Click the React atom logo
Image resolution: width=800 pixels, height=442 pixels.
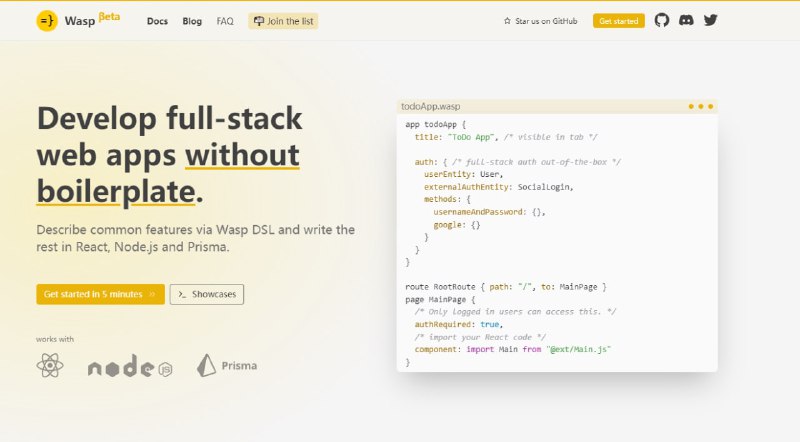50,366
